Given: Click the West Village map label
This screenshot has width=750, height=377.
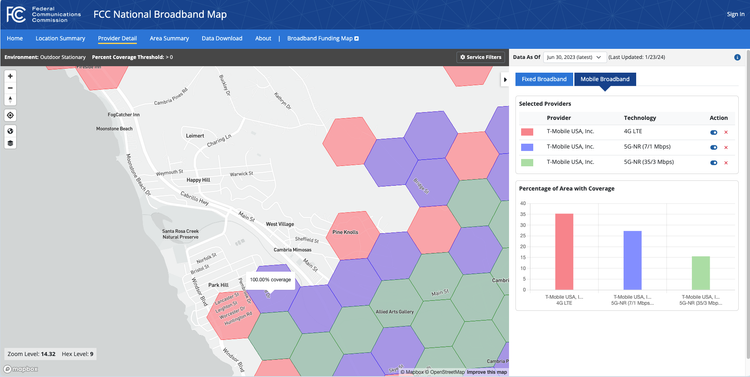Looking at the screenshot, I should click(280, 224).
